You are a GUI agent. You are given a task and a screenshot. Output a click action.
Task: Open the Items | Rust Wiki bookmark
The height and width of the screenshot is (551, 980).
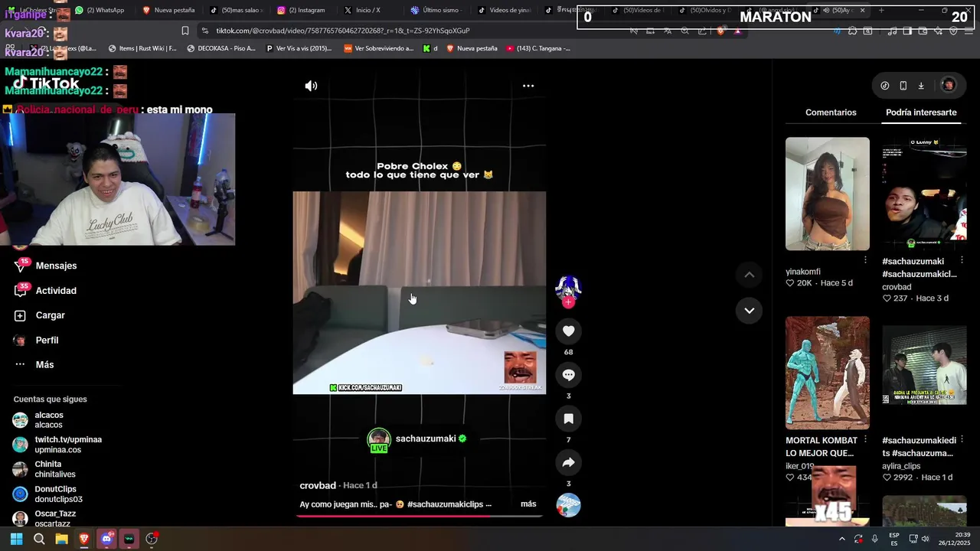(x=142, y=48)
